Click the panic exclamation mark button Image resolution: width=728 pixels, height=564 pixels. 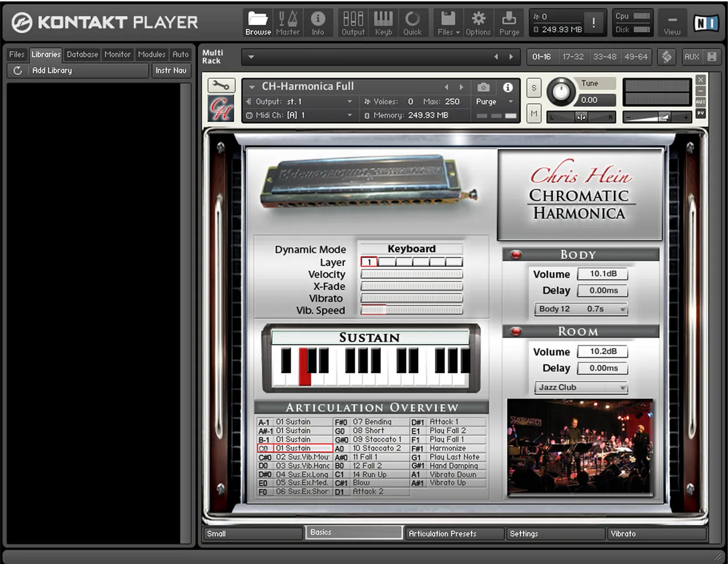point(593,23)
